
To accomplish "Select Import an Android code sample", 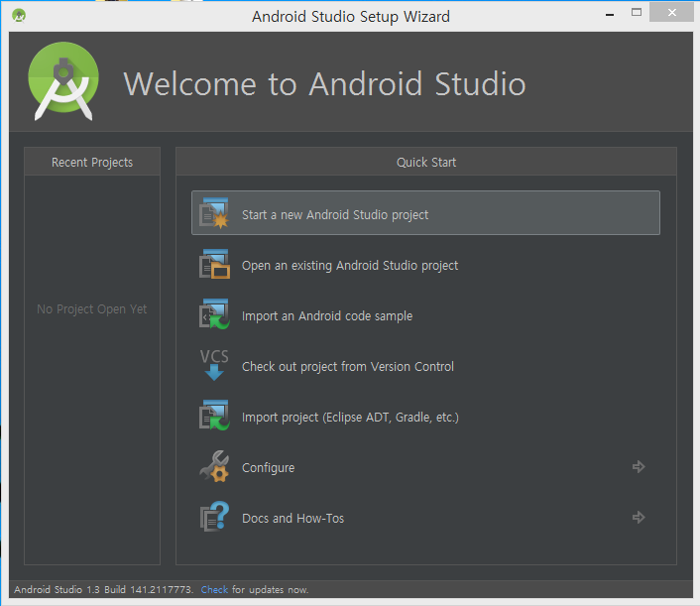I will (425, 315).
